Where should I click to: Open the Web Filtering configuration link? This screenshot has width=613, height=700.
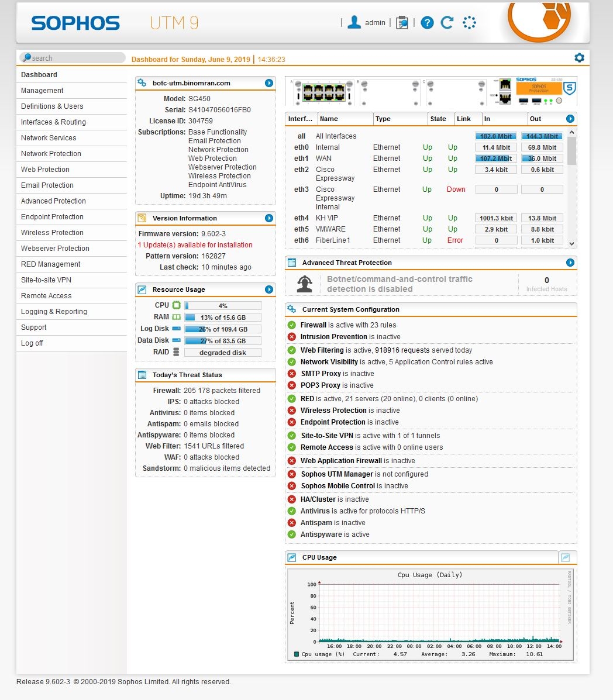[x=322, y=350]
